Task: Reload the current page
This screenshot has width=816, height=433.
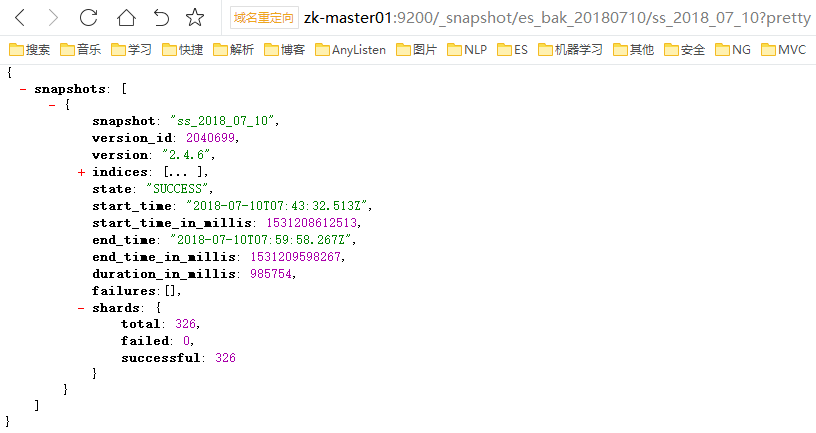Action: pos(88,18)
